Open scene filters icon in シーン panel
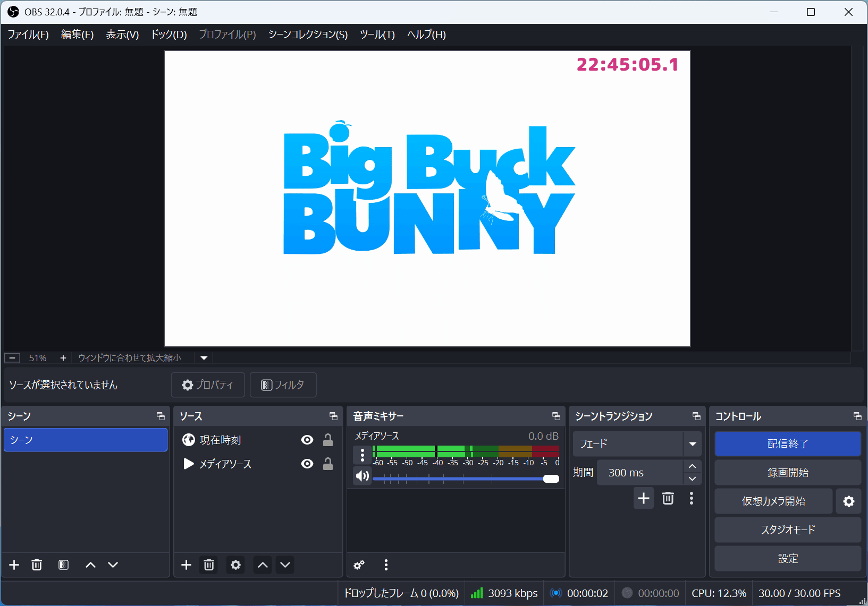 coord(63,565)
